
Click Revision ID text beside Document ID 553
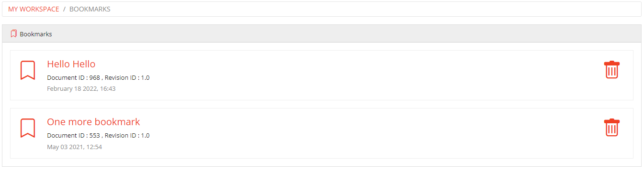[127, 135]
